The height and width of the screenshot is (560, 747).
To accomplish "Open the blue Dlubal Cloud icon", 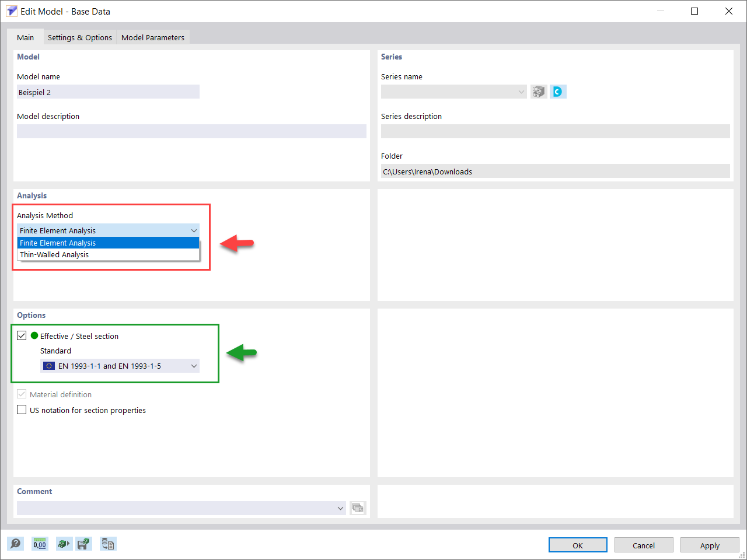I will click(x=558, y=91).
